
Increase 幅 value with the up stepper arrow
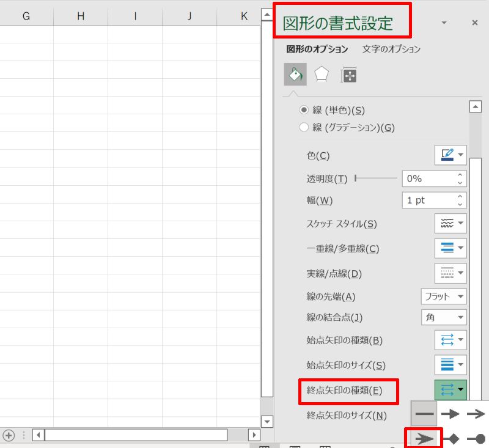coord(460,197)
